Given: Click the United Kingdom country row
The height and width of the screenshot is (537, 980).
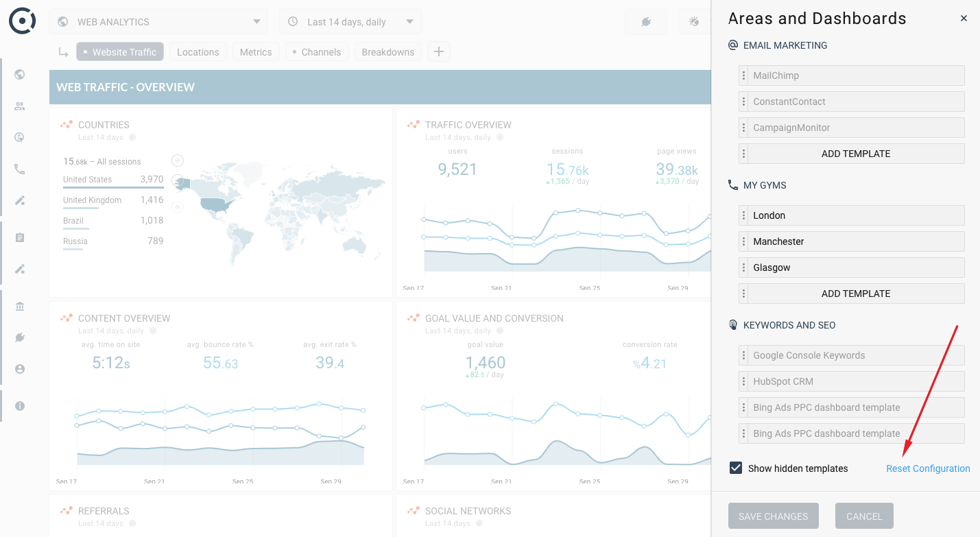Looking at the screenshot, I should point(113,200).
